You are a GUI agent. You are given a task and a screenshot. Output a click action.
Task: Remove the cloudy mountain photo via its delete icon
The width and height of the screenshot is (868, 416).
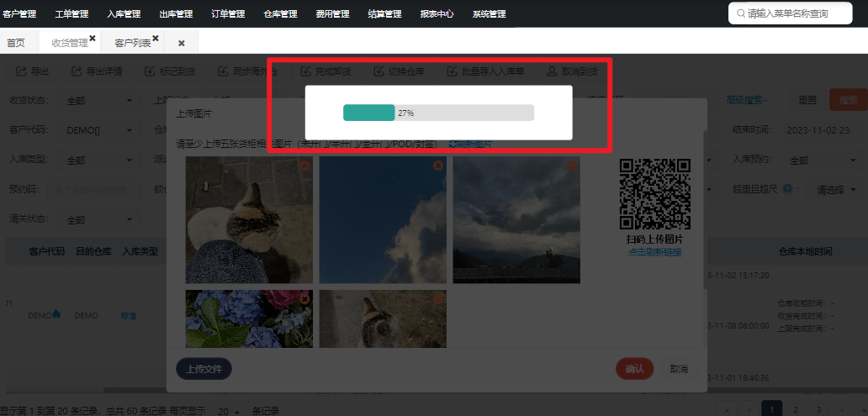572,166
